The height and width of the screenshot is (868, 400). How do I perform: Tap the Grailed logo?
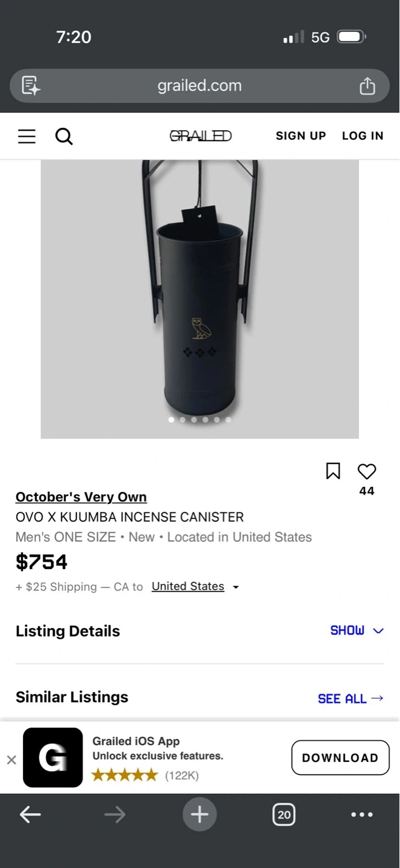200,136
